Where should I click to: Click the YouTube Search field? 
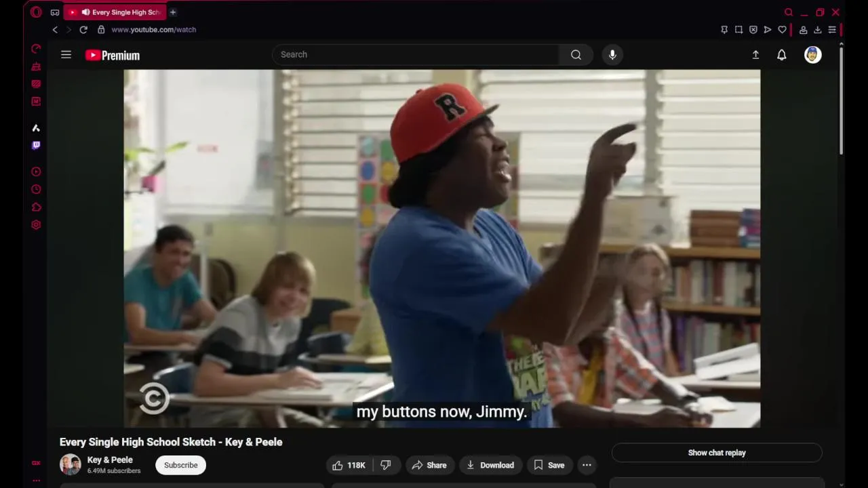pos(416,55)
